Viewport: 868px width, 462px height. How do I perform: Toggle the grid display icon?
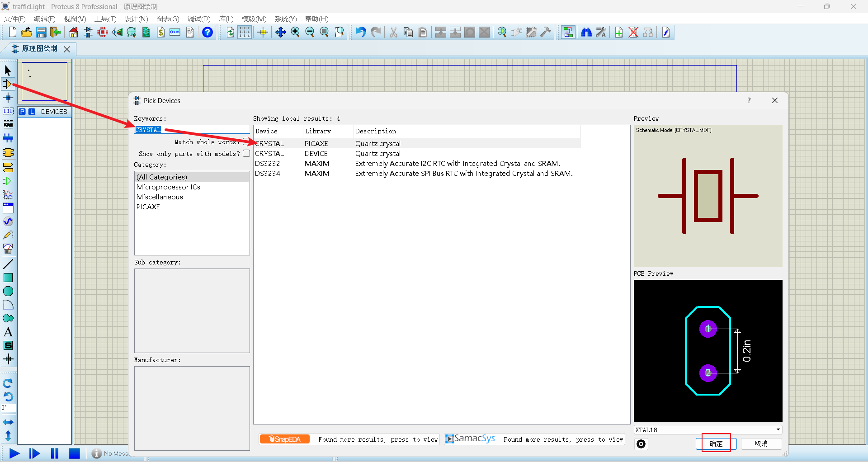(245, 32)
